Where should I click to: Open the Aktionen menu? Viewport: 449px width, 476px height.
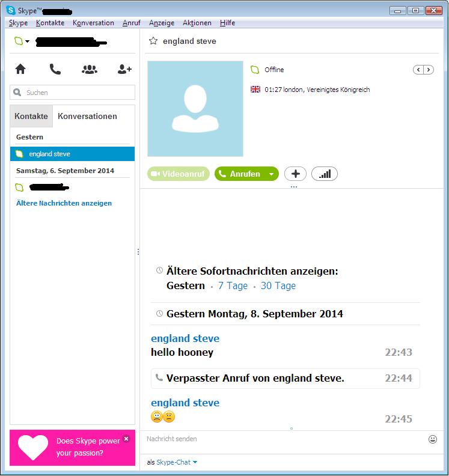(x=197, y=23)
